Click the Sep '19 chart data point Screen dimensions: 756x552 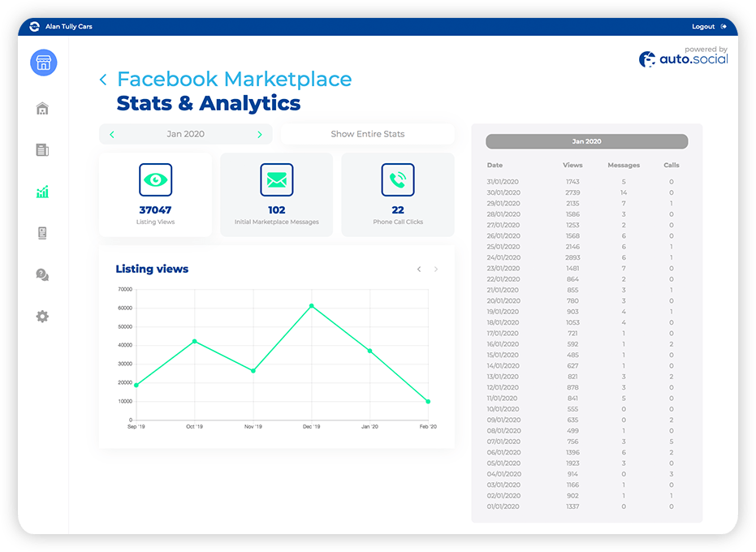(136, 386)
